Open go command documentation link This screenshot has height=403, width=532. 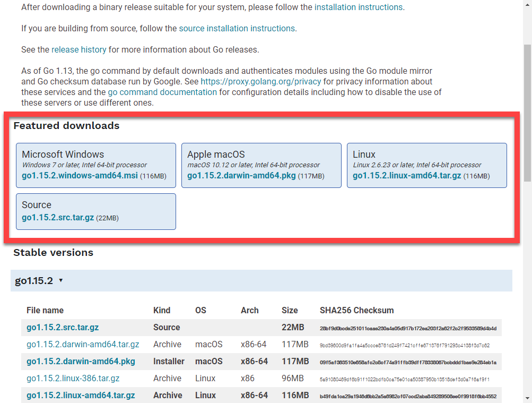click(x=162, y=92)
